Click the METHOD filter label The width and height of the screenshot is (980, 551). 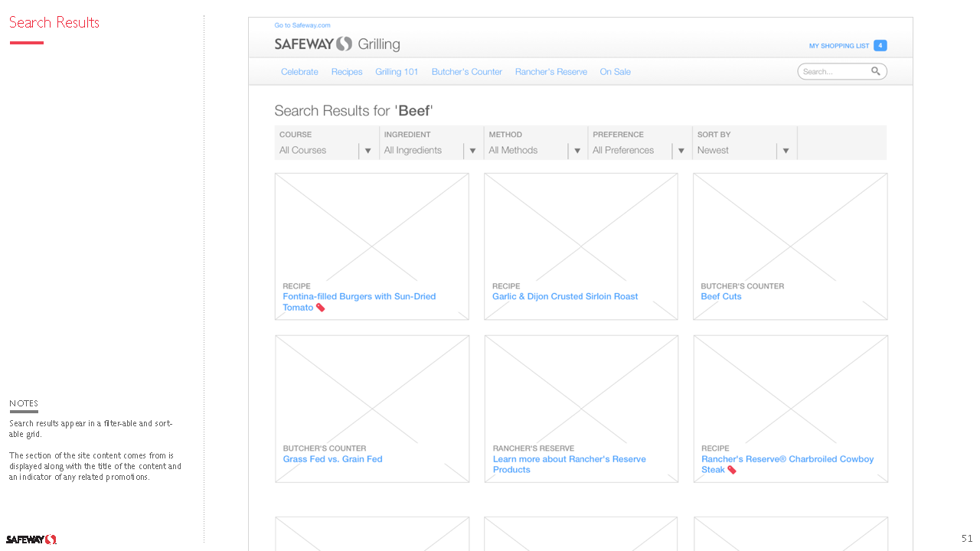click(505, 135)
